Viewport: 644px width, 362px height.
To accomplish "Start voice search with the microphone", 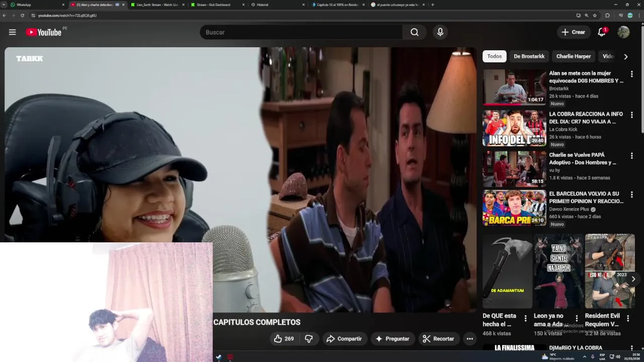I will pyautogui.click(x=440, y=32).
